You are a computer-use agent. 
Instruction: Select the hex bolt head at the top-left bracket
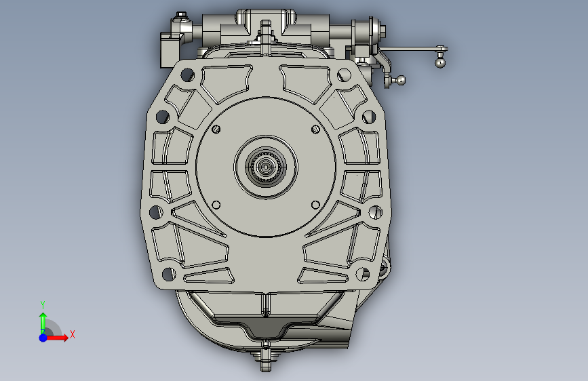pyautogui.click(x=182, y=15)
